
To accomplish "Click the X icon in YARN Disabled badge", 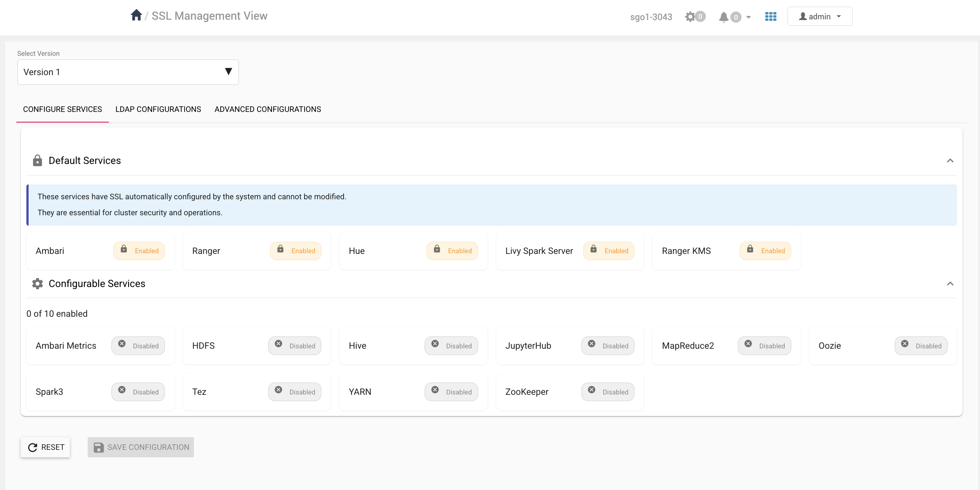I will click(435, 390).
